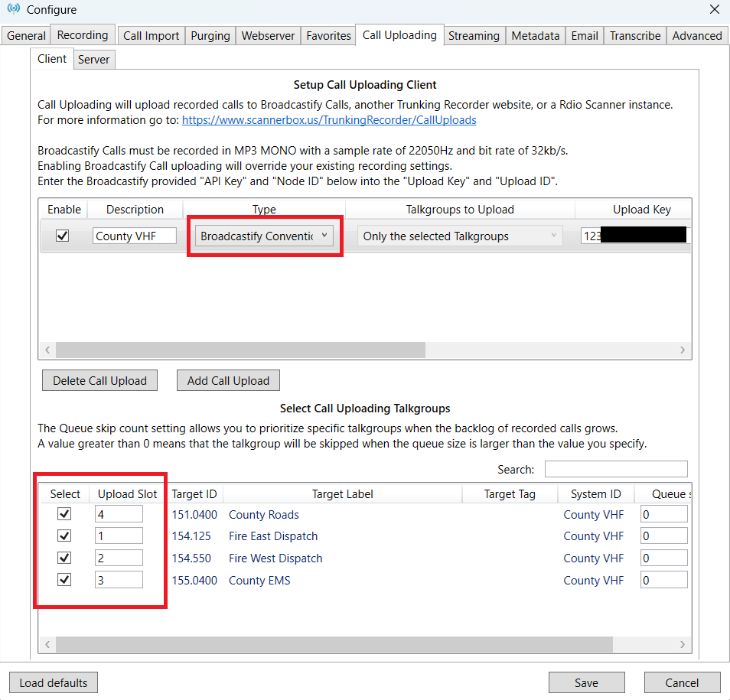Toggle Fire East Dispatch select checkbox
Screen dimensions: 730x700
(x=64, y=536)
